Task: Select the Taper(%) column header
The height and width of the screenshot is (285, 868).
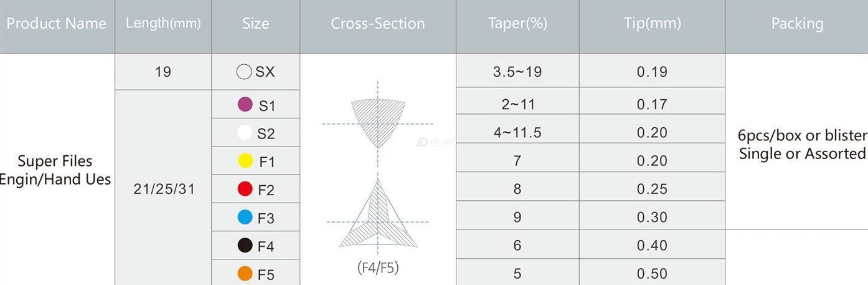Action: point(517,24)
